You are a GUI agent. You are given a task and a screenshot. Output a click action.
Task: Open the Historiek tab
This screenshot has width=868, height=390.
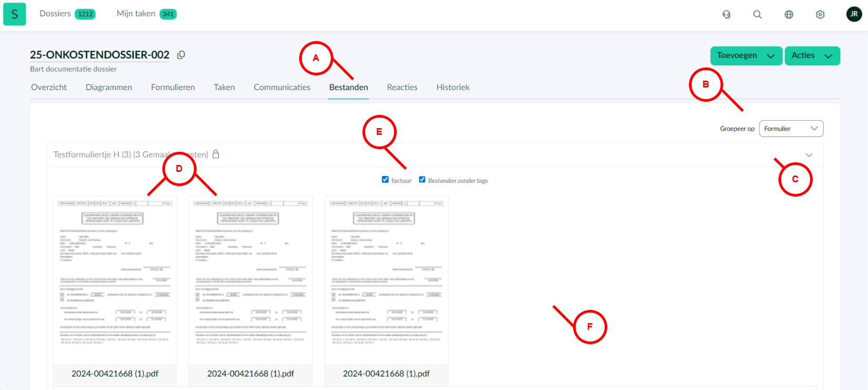(452, 87)
